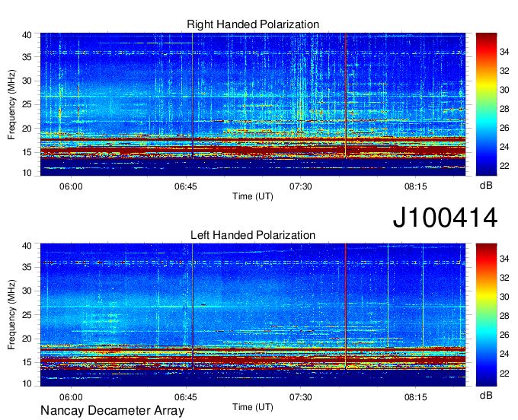Viewport: 518px width, 420px height.
Task: Click the 35 MHz tick on the top plot
Action: tap(27, 57)
